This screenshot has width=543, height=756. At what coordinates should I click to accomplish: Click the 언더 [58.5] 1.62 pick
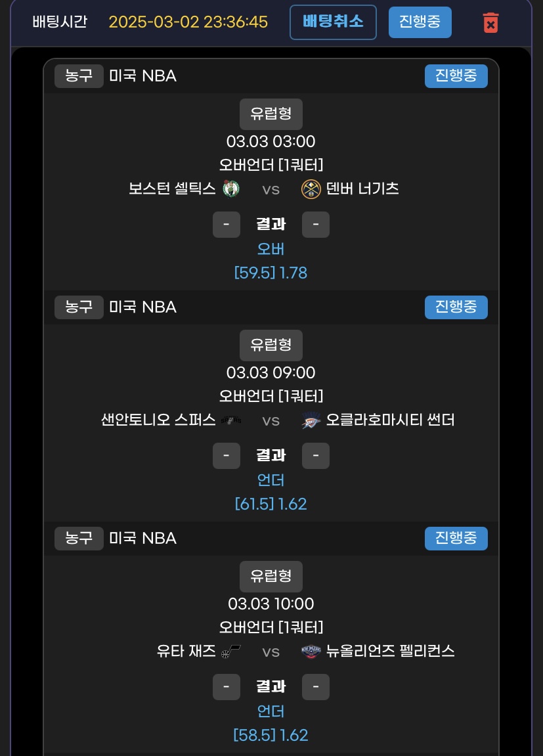pyautogui.click(x=271, y=724)
